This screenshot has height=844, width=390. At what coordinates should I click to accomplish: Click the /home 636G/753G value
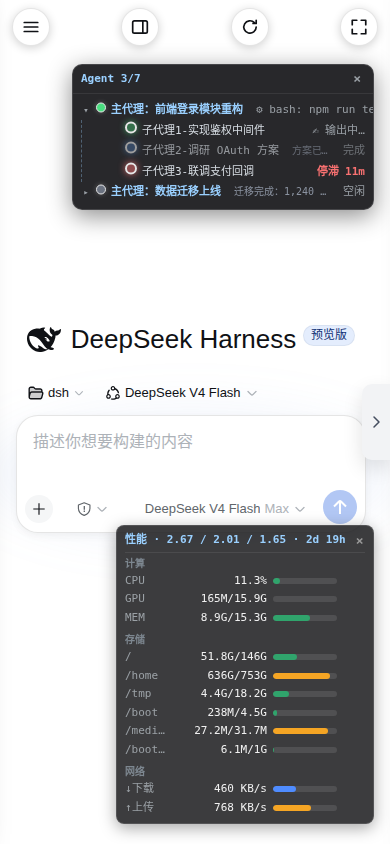237,676
